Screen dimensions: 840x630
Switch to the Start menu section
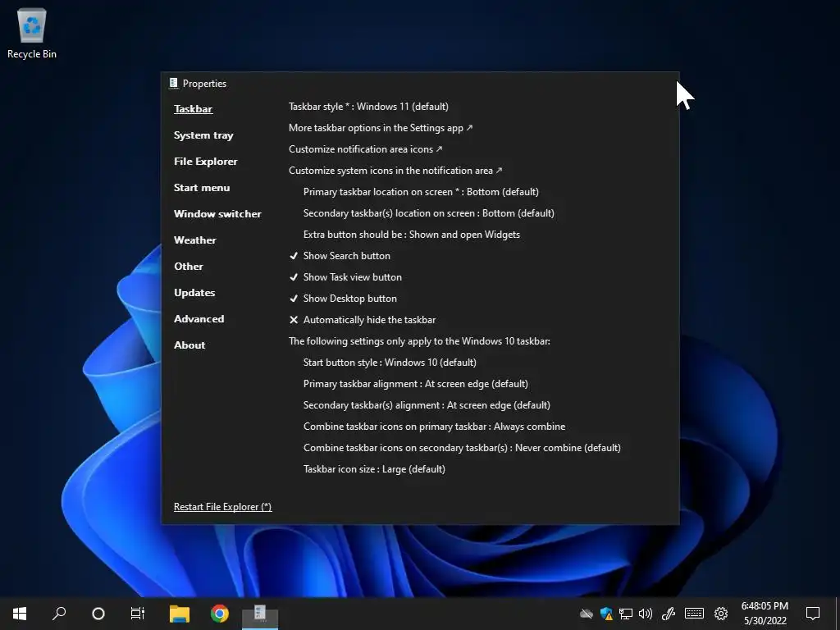[202, 188]
